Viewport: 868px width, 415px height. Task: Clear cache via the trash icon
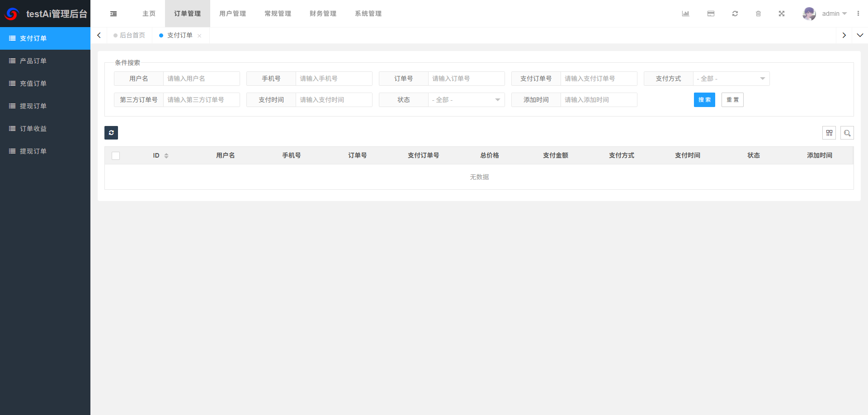(759, 14)
